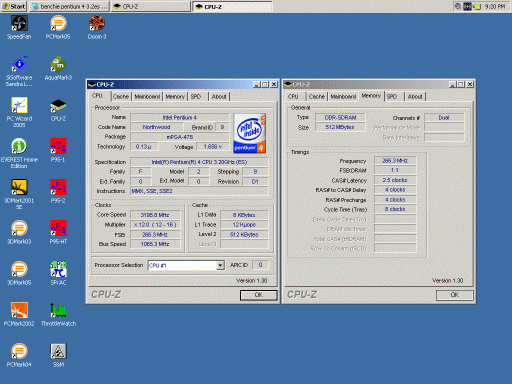The height and width of the screenshot is (384, 512).
Task: Select the FSB:DRAM 1:1 value
Action: [395, 170]
